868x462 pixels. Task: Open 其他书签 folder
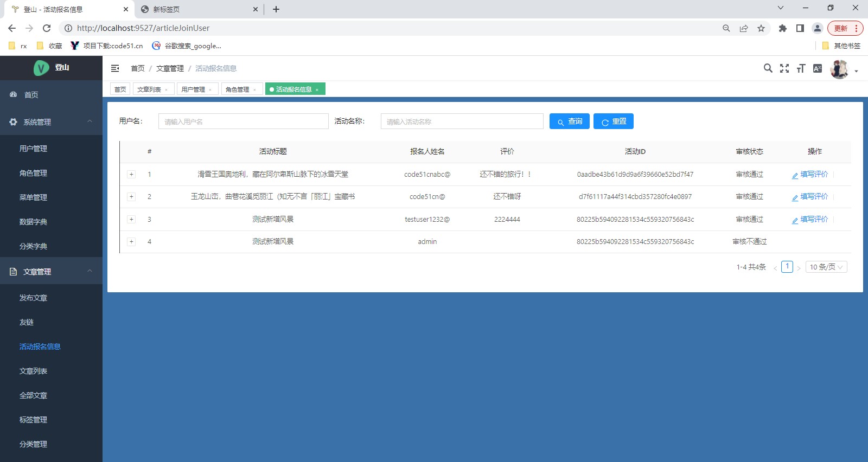(x=841, y=46)
